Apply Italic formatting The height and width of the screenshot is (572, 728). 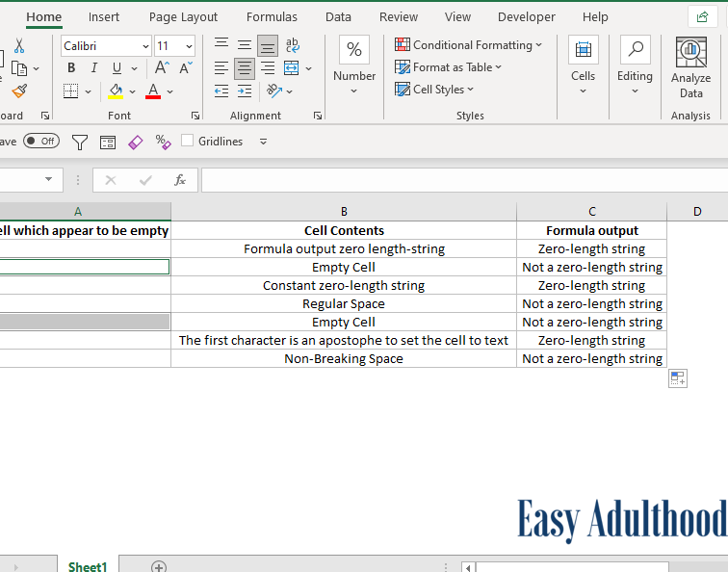(x=93, y=68)
